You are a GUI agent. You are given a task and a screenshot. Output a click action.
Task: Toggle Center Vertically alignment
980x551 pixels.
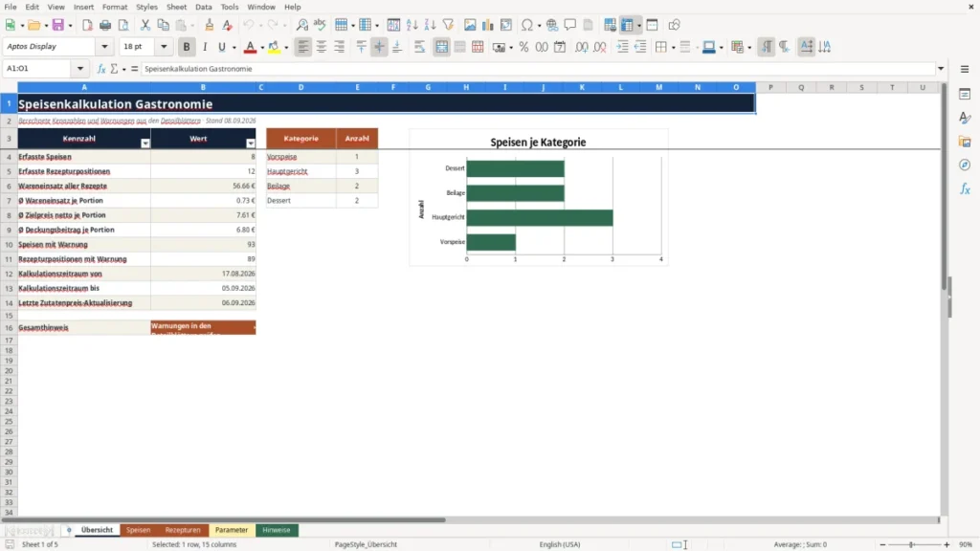coord(379,47)
